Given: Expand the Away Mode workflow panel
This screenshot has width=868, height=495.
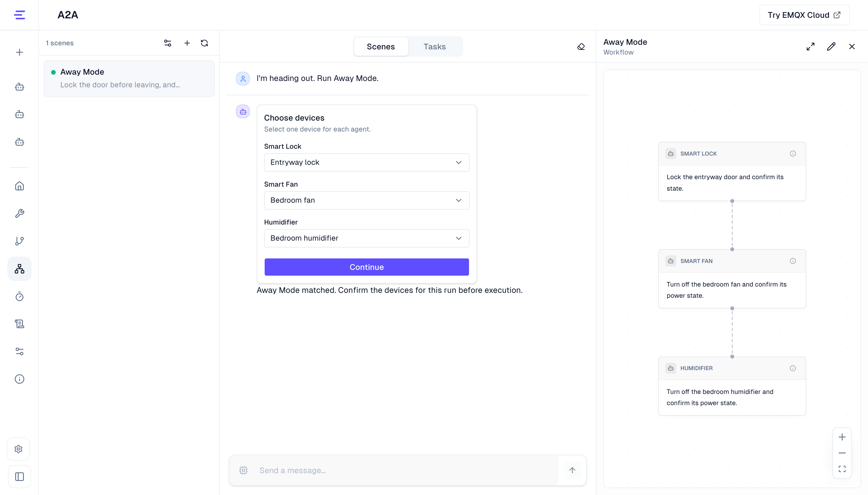Looking at the screenshot, I should (811, 47).
